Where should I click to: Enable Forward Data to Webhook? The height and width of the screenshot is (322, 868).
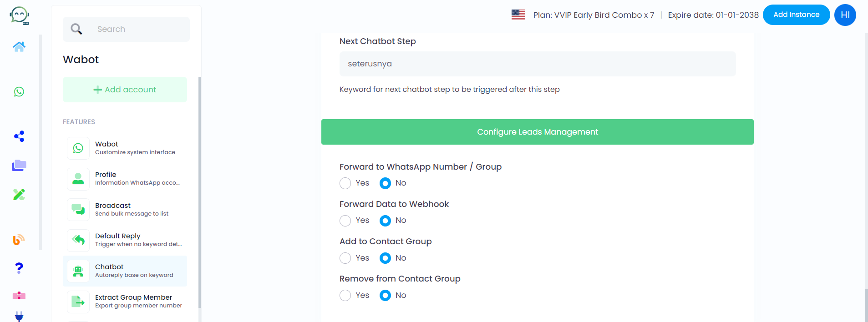345,220
